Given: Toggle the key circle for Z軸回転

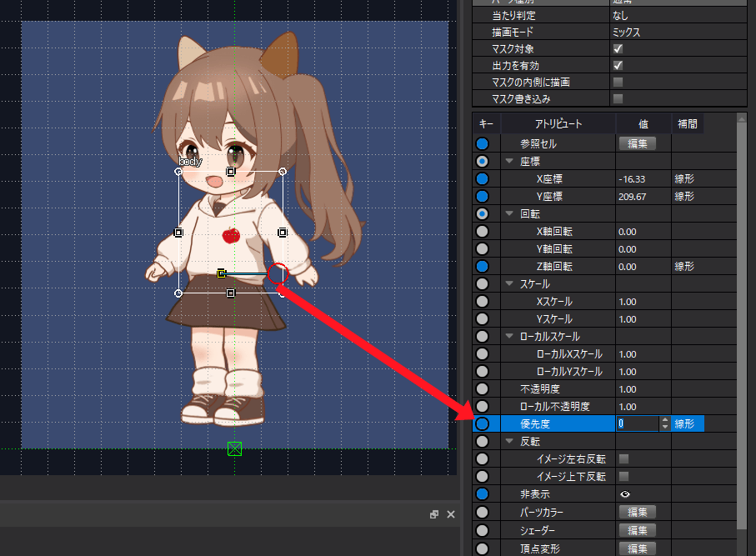Looking at the screenshot, I should tap(482, 266).
